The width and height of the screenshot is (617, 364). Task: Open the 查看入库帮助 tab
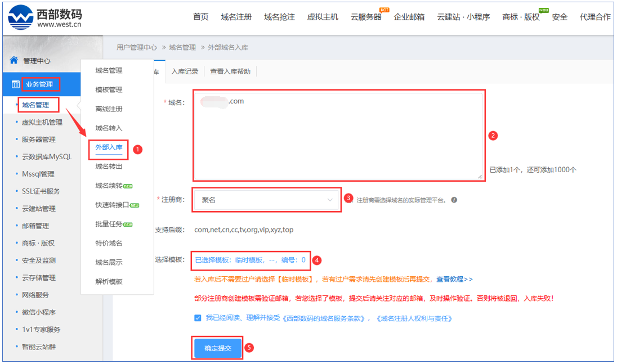tap(230, 71)
